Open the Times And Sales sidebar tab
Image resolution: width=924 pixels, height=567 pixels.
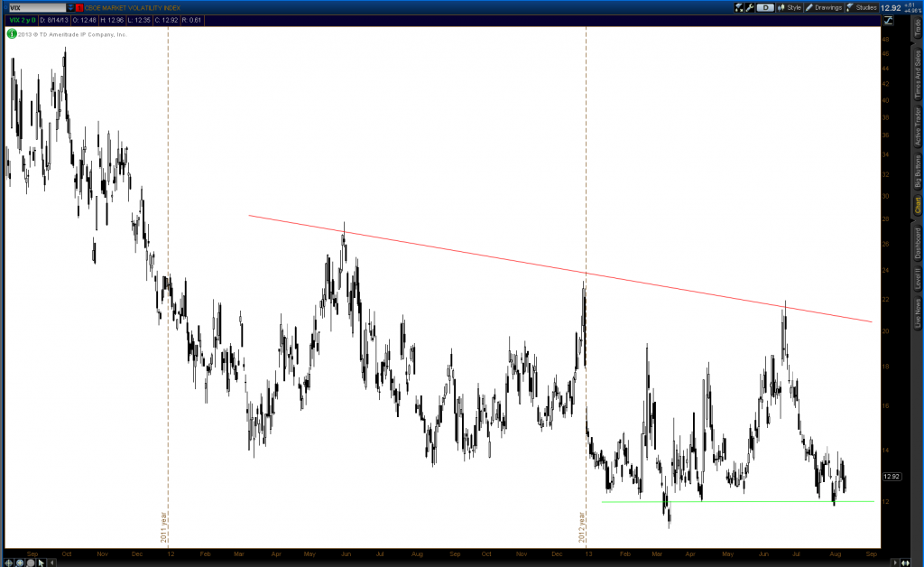click(x=918, y=74)
